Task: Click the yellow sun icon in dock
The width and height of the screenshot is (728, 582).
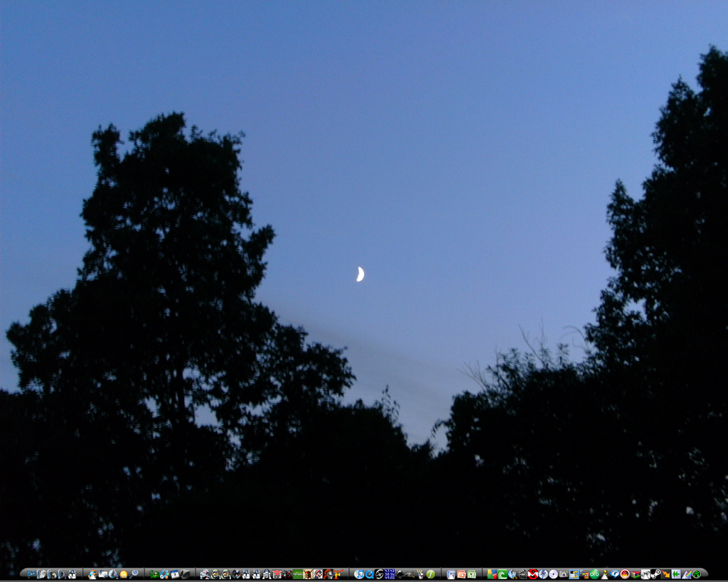Action: pos(124,575)
